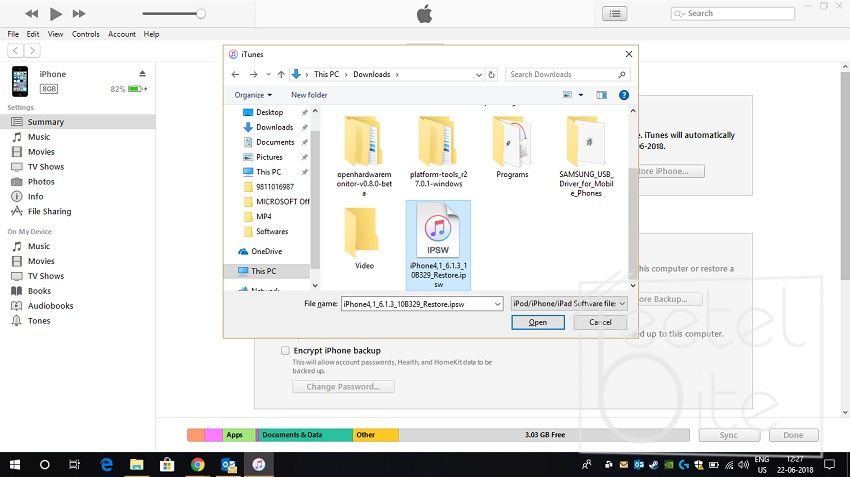
Task: Click the Change Password button
Action: click(x=343, y=387)
